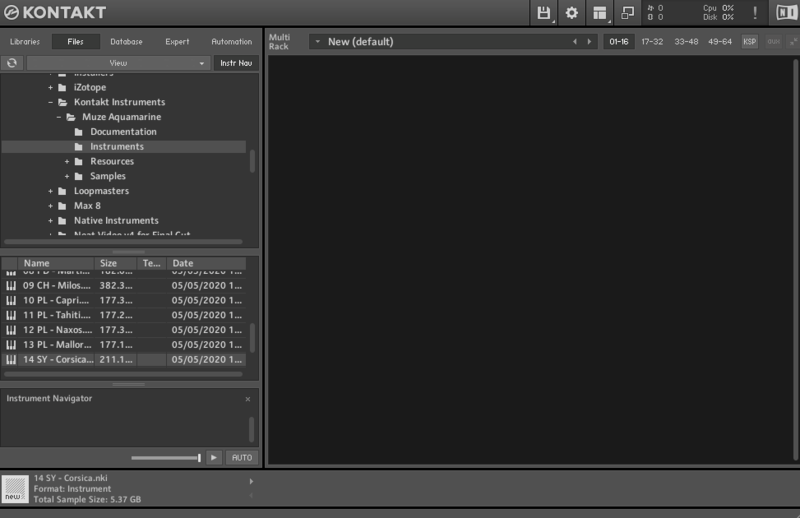This screenshot has height=518, width=800.
Task: Expand the Max 8 folder
Action: pyautogui.click(x=51, y=206)
